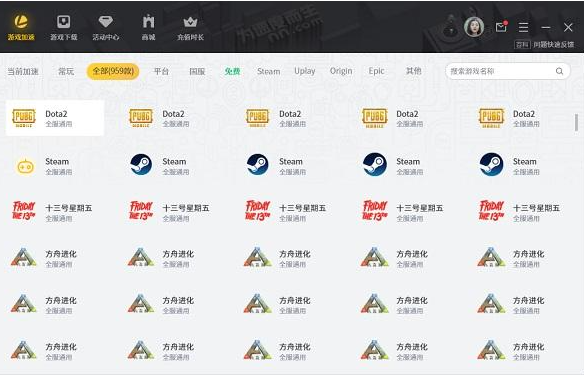584x375 pixels.
Task: Switch to the 其他 tab
Action: 413,71
